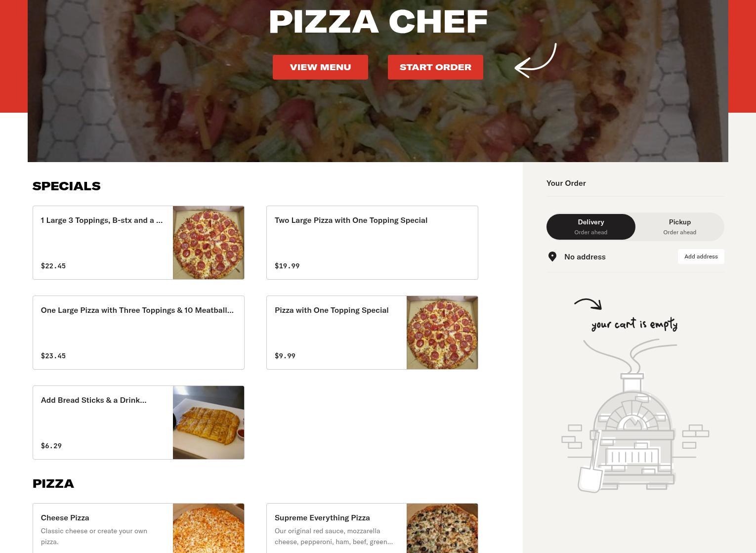Click the 1 Large 3 Toppings pepperoni pizza photo
The width and height of the screenshot is (756, 553).
209,243
